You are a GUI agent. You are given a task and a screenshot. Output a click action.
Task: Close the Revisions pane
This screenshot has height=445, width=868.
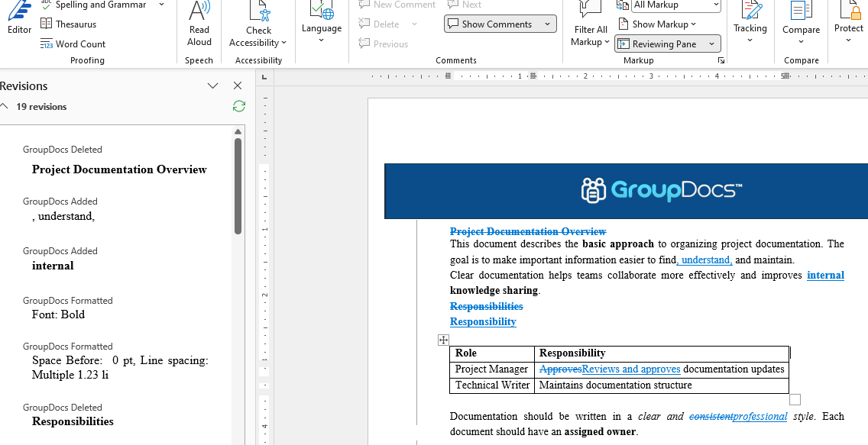click(x=238, y=86)
